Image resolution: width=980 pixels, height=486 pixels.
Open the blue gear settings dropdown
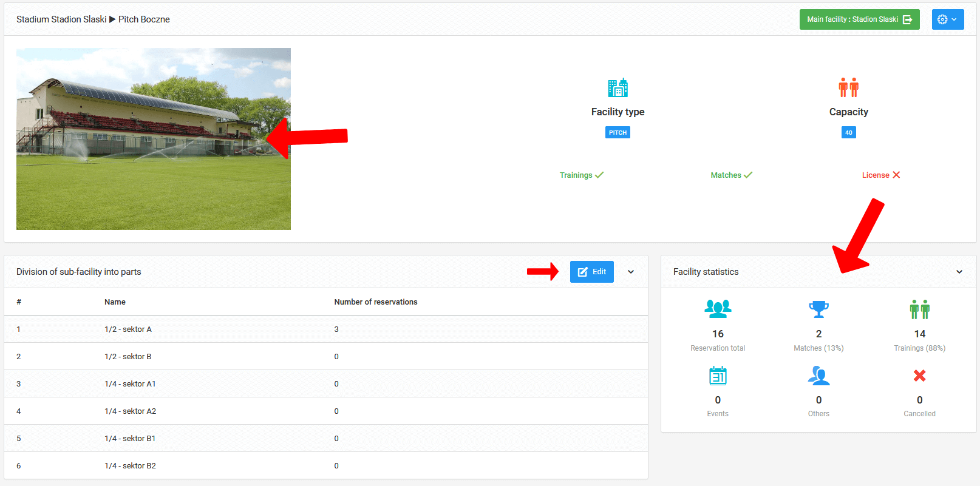(947, 19)
